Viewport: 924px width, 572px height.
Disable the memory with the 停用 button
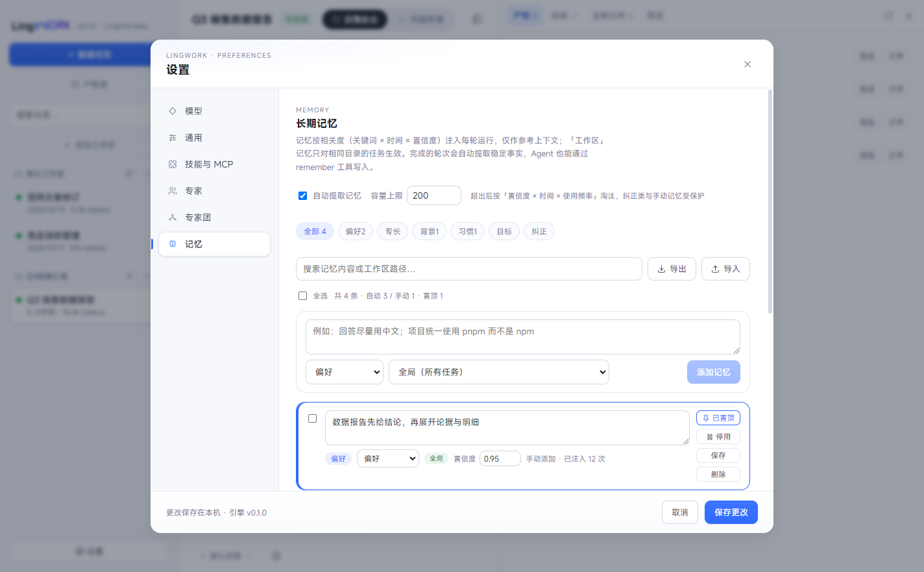718,437
